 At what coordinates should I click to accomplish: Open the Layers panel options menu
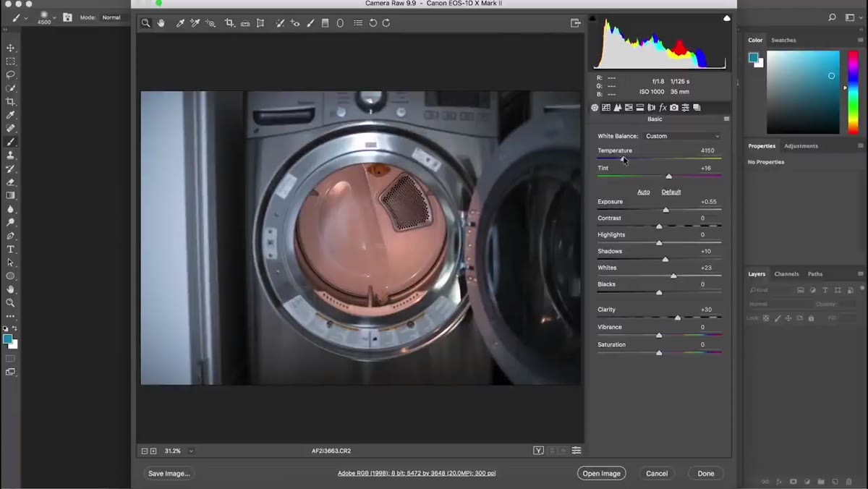coord(861,273)
